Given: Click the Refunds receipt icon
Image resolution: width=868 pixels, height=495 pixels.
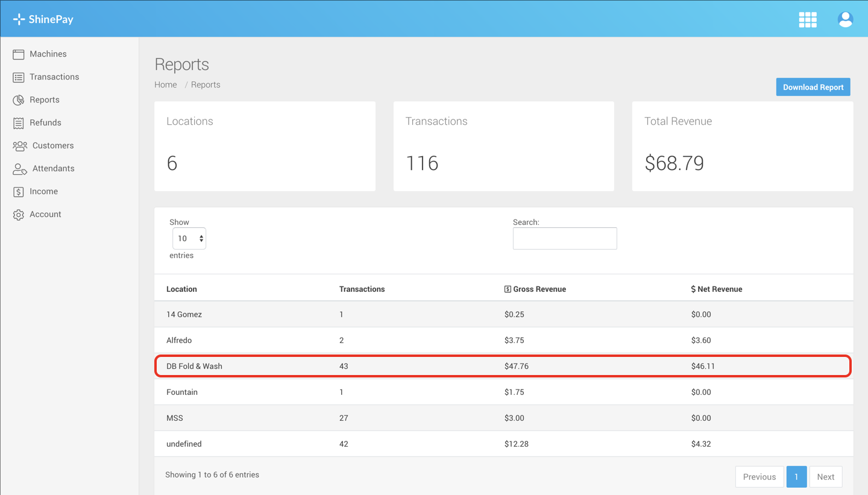Looking at the screenshot, I should click(19, 123).
